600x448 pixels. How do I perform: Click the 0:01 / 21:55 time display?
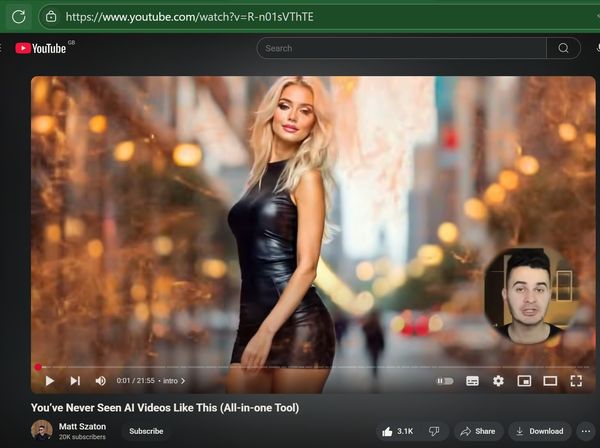pyautogui.click(x=135, y=381)
